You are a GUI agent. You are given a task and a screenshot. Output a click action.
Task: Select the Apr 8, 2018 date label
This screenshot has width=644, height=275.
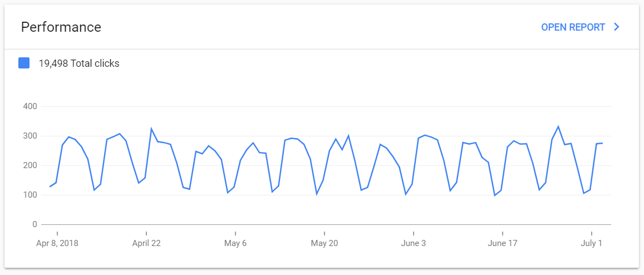(x=57, y=243)
